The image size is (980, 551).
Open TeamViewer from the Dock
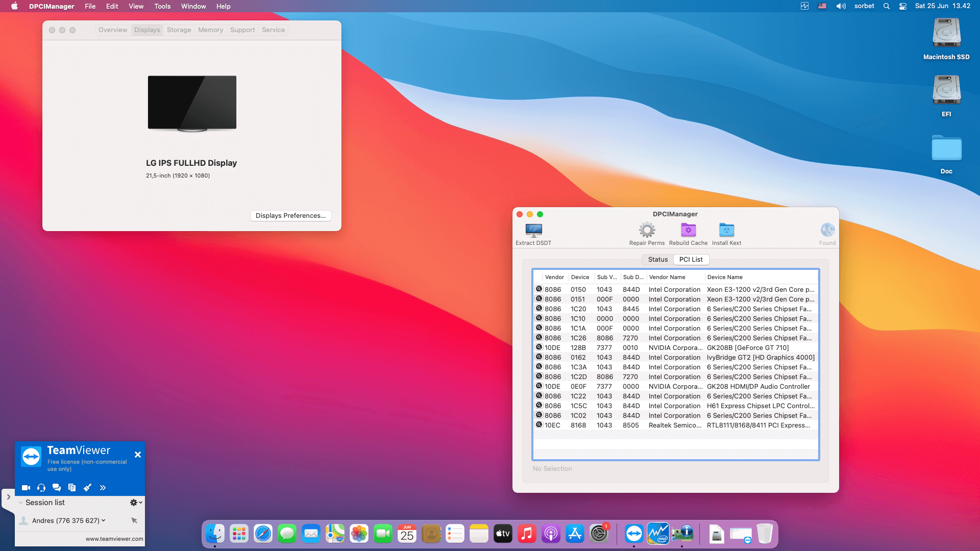(634, 534)
